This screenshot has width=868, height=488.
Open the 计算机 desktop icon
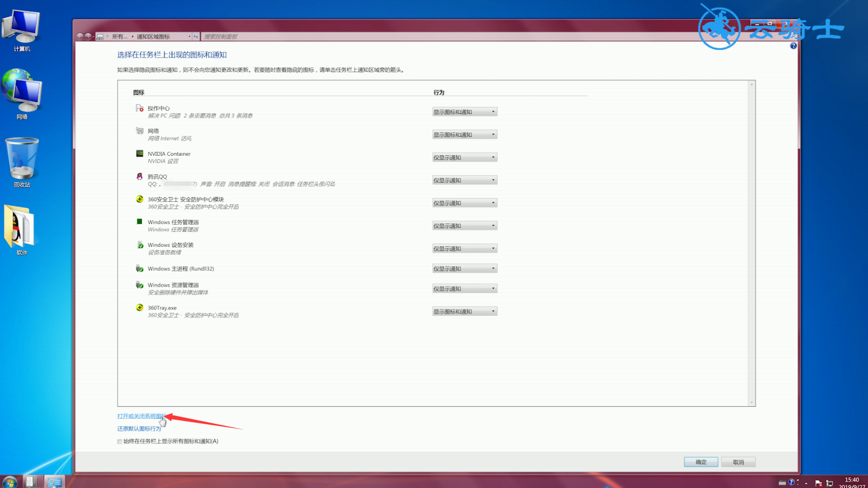tap(22, 31)
